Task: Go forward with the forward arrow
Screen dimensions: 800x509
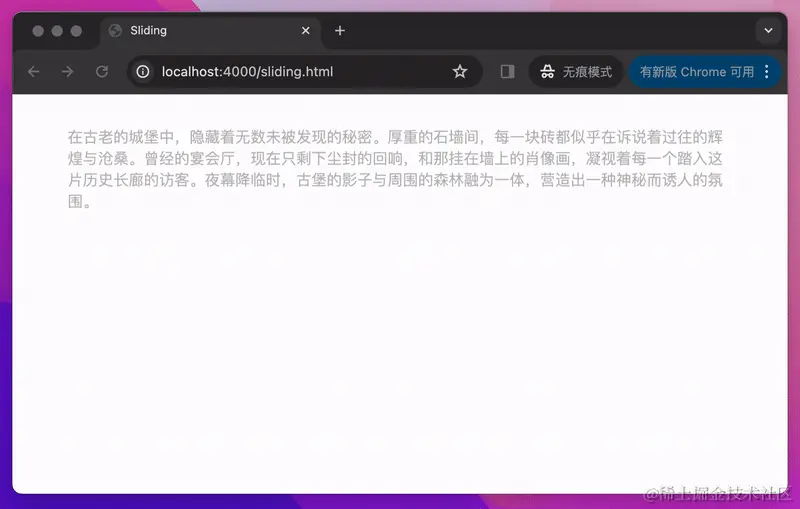Action: (x=67, y=71)
